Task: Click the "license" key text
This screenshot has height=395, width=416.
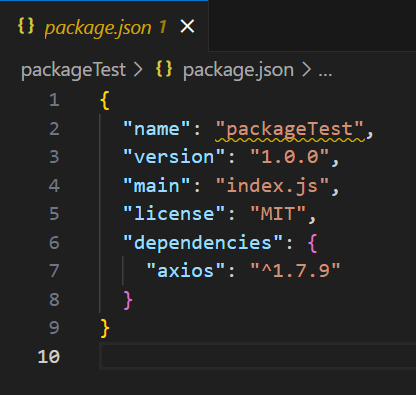Action: tap(174, 214)
